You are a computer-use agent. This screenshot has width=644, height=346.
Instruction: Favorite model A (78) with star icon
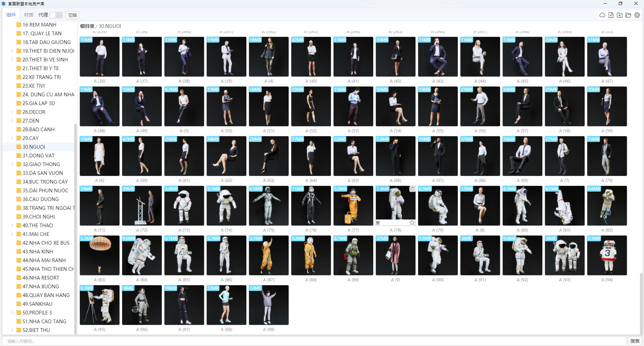(412, 223)
